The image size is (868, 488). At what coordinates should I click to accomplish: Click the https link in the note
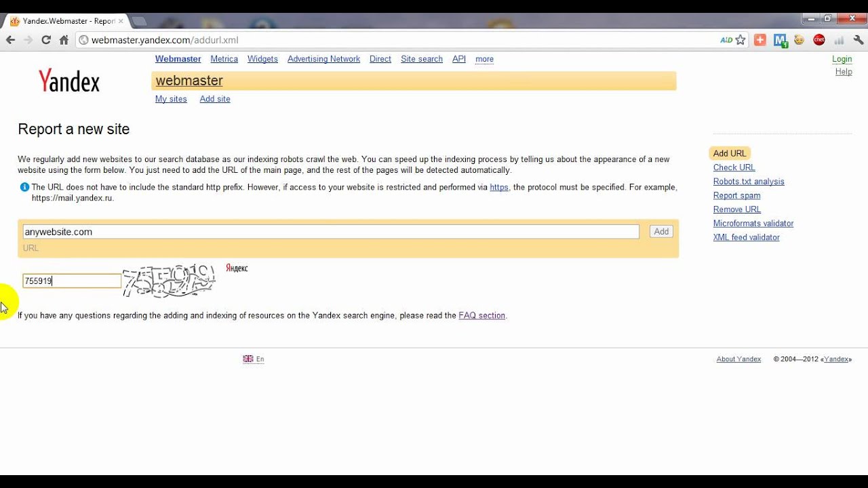coord(499,187)
